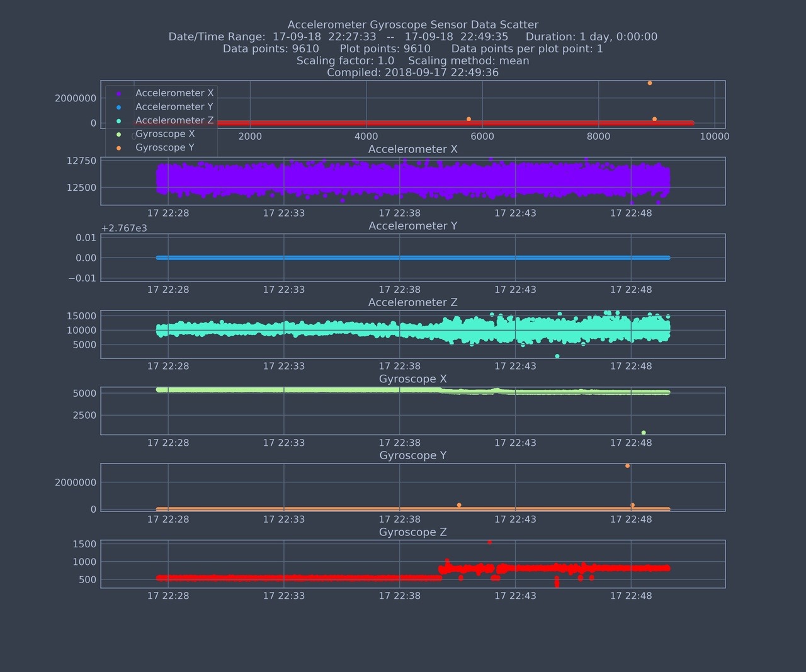Click the '15000' y-axis tick label
This screenshot has height=672, width=806.
[82, 316]
